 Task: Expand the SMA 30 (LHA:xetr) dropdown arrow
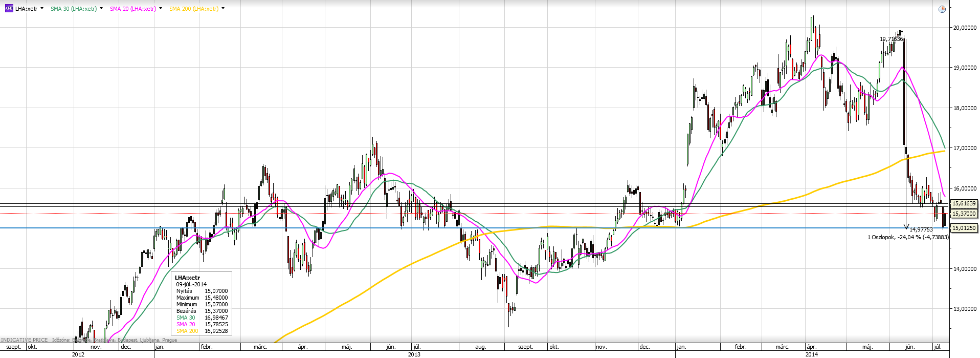click(101, 9)
